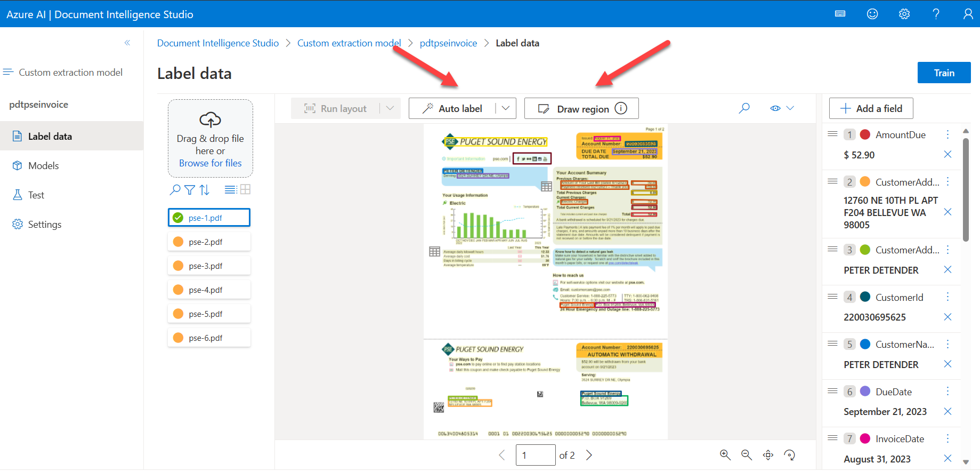This screenshot has width=980, height=471.
Task: Open document search magnifier in toolbar
Action: (744, 108)
